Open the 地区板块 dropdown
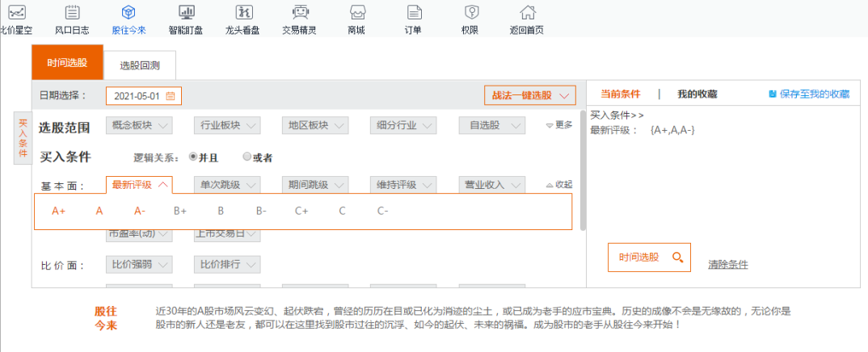Image resolution: width=868 pixels, height=352 pixels. (x=315, y=125)
